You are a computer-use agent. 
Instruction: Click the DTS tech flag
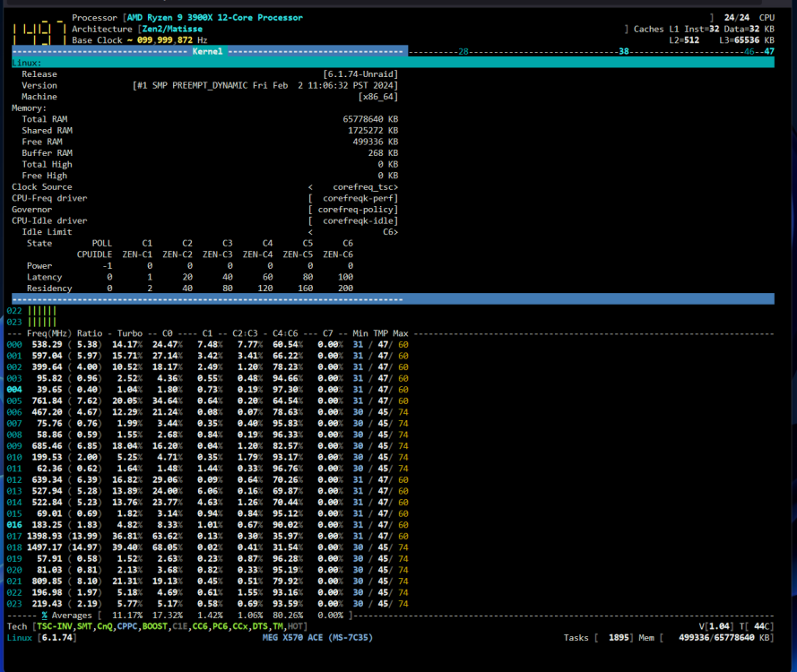pyautogui.click(x=260, y=627)
